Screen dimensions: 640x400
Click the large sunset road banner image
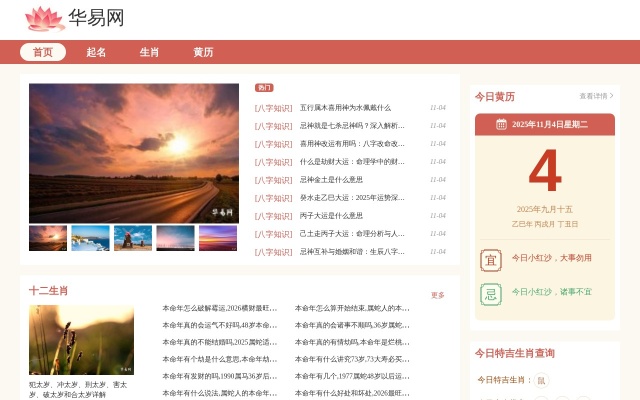click(134, 153)
